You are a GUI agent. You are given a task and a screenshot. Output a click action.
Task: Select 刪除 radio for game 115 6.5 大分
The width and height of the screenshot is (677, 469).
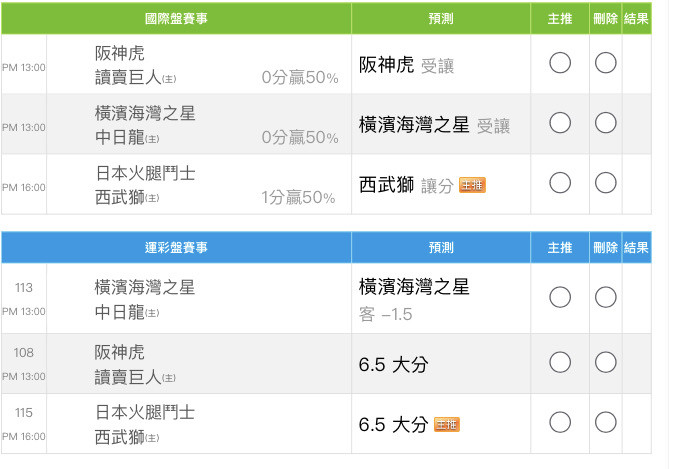(605, 422)
